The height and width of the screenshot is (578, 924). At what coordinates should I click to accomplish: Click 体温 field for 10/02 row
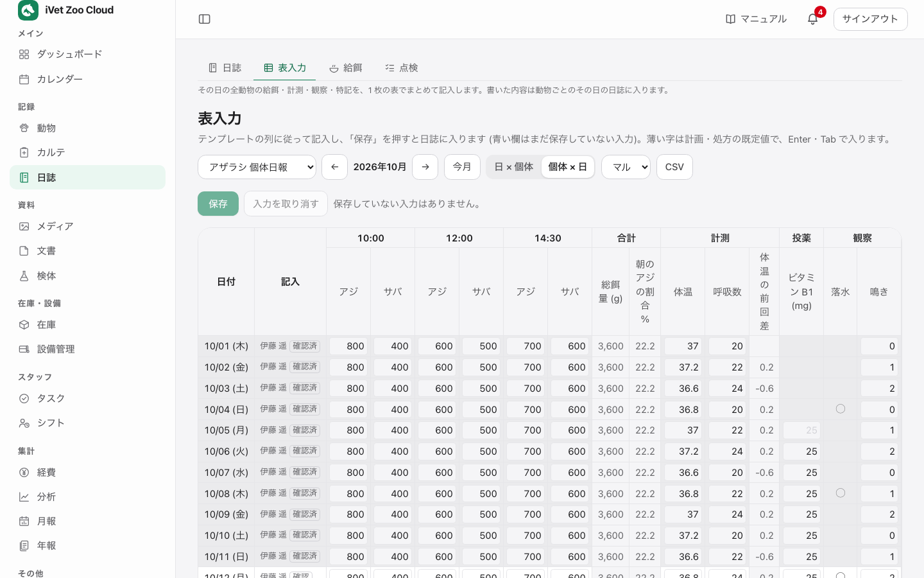[x=683, y=367]
